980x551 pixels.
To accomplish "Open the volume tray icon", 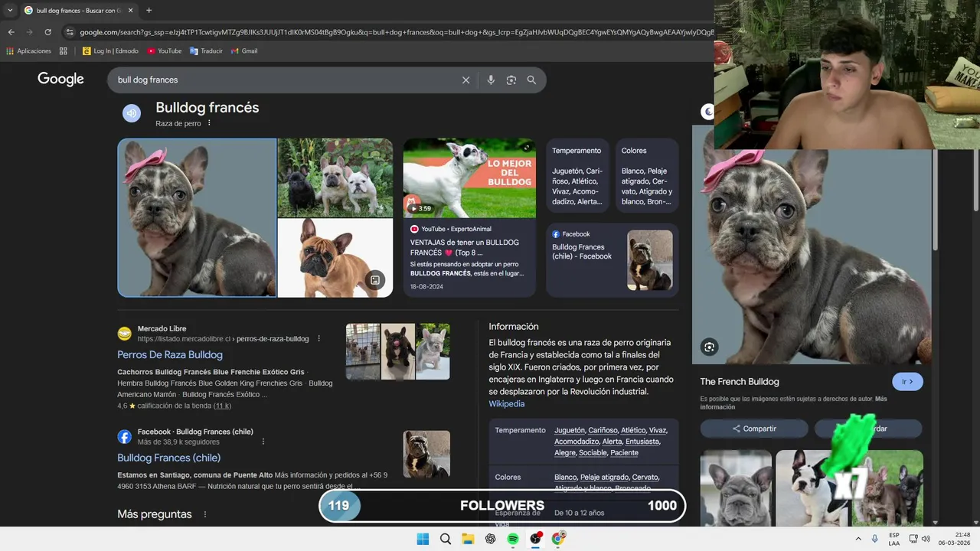I will [x=926, y=539].
